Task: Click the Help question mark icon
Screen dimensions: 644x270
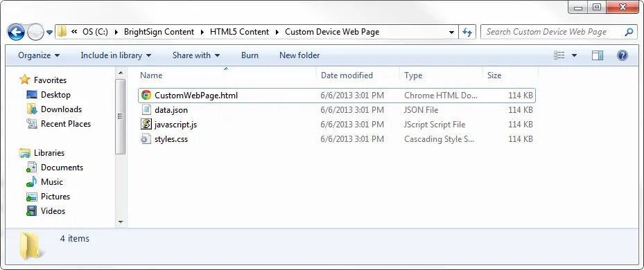Action: point(623,55)
